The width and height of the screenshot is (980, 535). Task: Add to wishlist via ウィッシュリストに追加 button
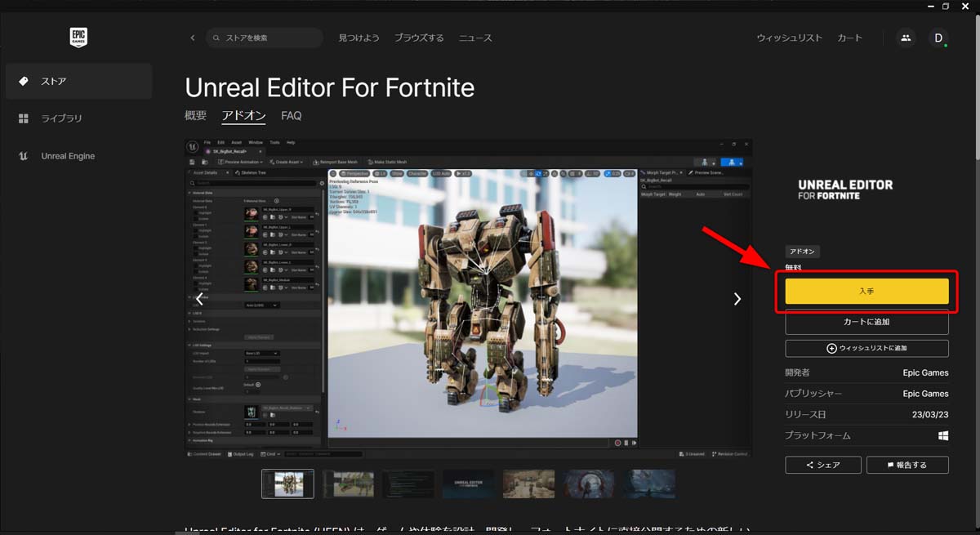pos(866,348)
